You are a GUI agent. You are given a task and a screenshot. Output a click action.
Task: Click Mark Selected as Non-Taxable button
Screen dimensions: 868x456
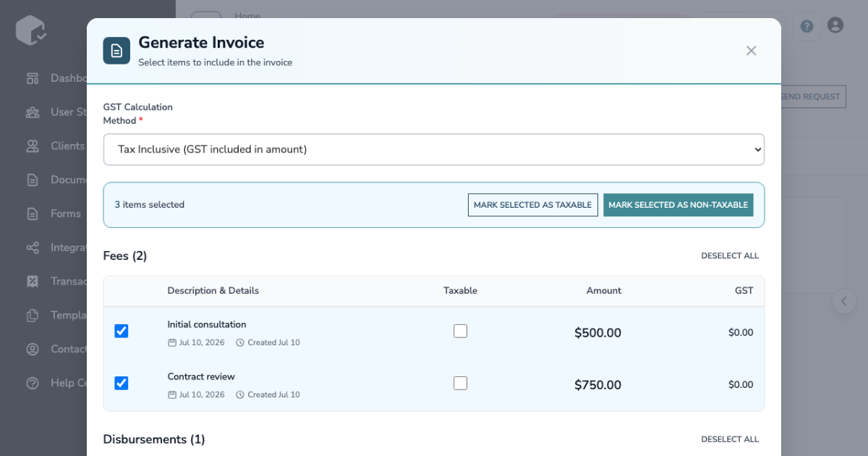pos(678,205)
